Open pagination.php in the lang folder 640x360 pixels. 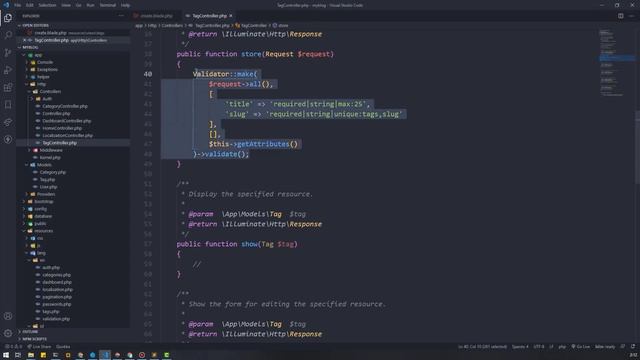(x=57, y=297)
